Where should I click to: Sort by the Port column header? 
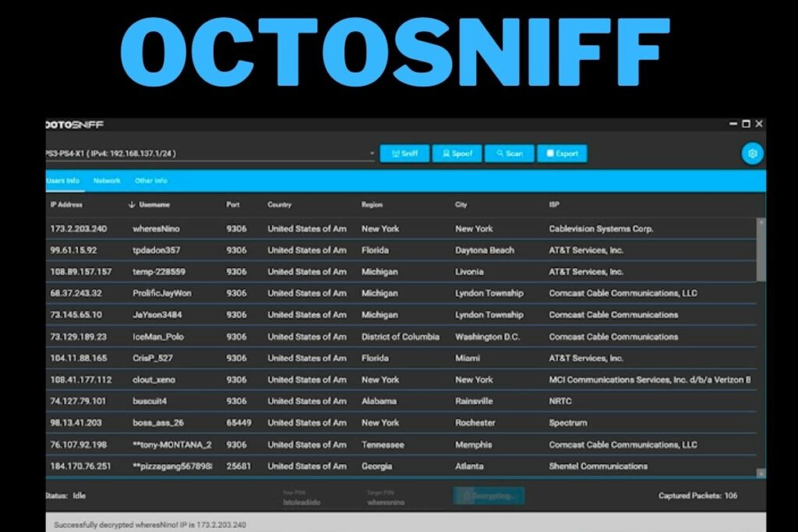coord(232,204)
